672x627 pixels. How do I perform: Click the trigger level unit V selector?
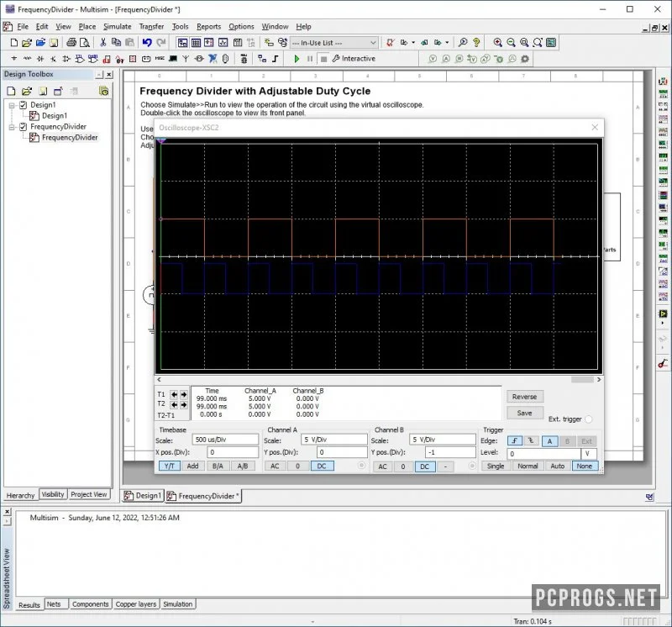[x=589, y=454]
